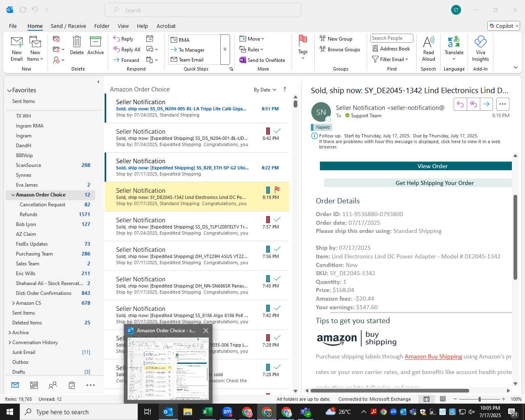525x420 pixels.
Task: Open File Explorer from the taskbar
Action: [187, 412]
